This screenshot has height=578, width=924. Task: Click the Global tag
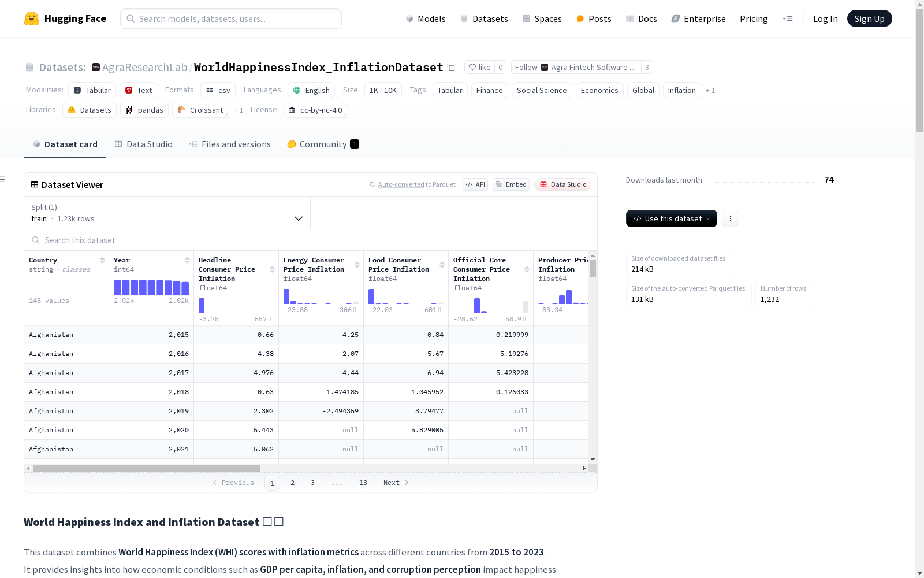(x=643, y=91)
